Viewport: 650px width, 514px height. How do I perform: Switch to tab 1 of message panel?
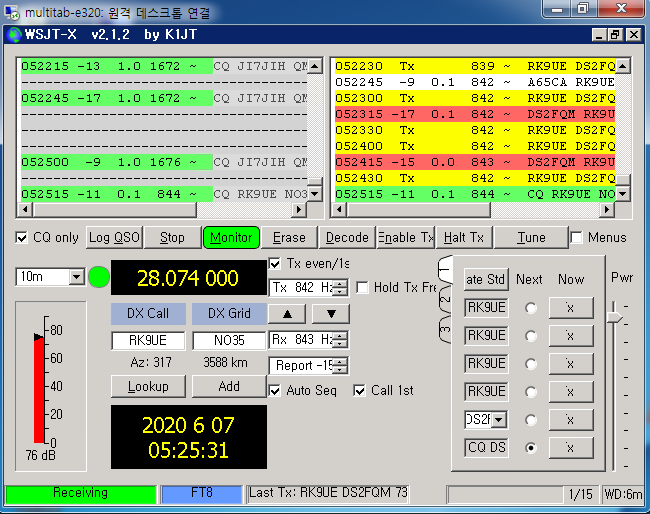pos(445,270)
